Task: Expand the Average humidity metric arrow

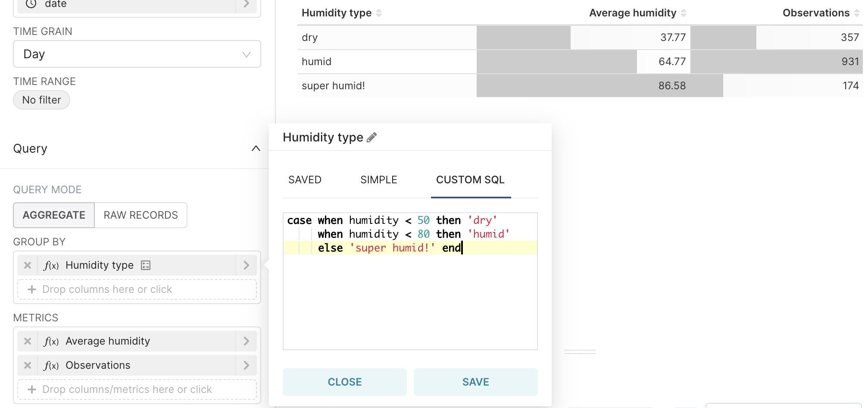Action: click(246, 341)
